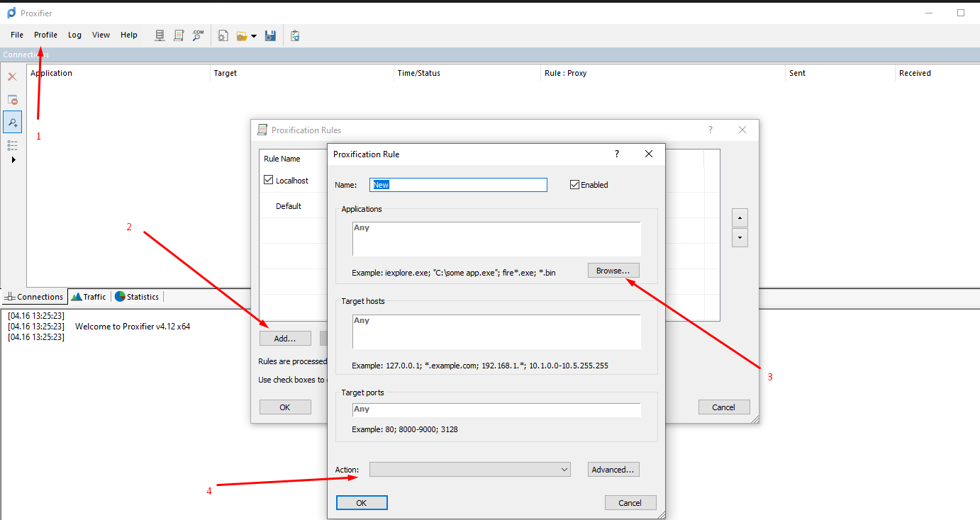Close the Proxification Rule dialog
The height and width of the screenshot is (520, 980).
pos(649,154)
